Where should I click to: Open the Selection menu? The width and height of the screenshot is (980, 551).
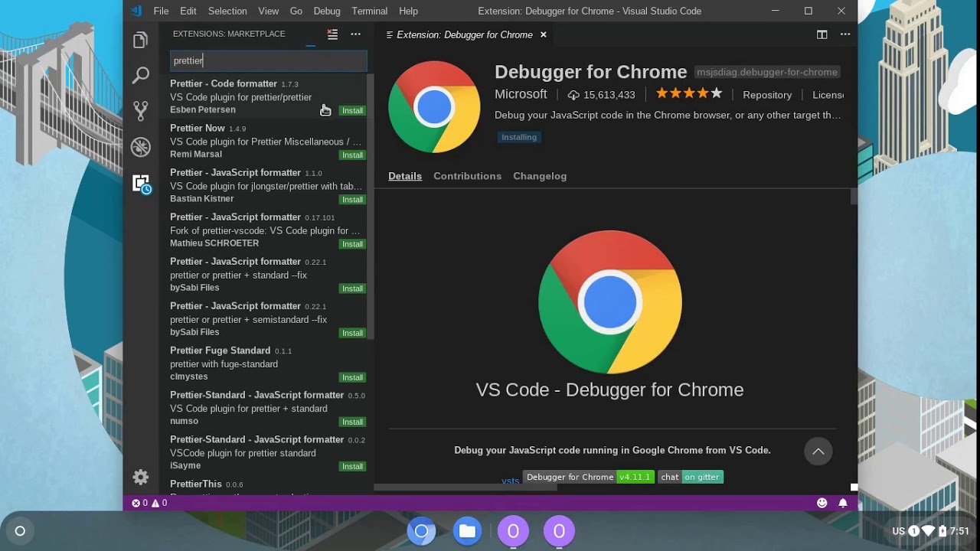coord(227,11)
